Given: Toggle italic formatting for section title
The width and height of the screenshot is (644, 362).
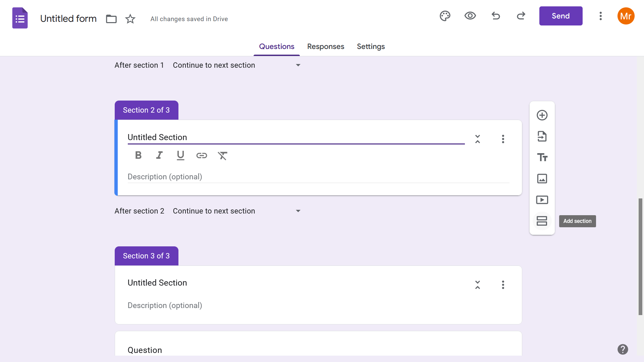Looking at the screenshot, I should (x=159, y=155).
